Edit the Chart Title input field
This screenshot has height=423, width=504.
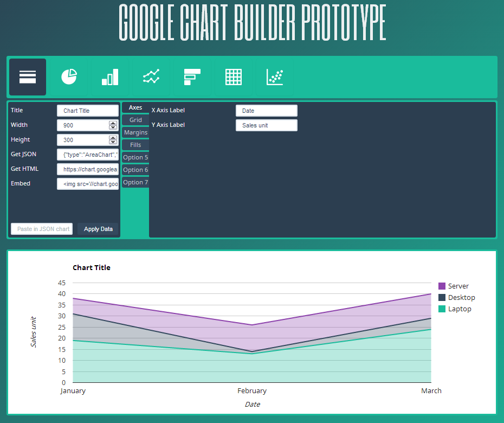88,111
